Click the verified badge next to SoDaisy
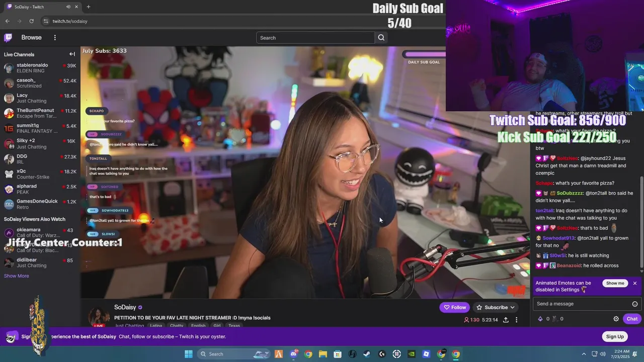The image size is (644, 362). coord(140,307)
